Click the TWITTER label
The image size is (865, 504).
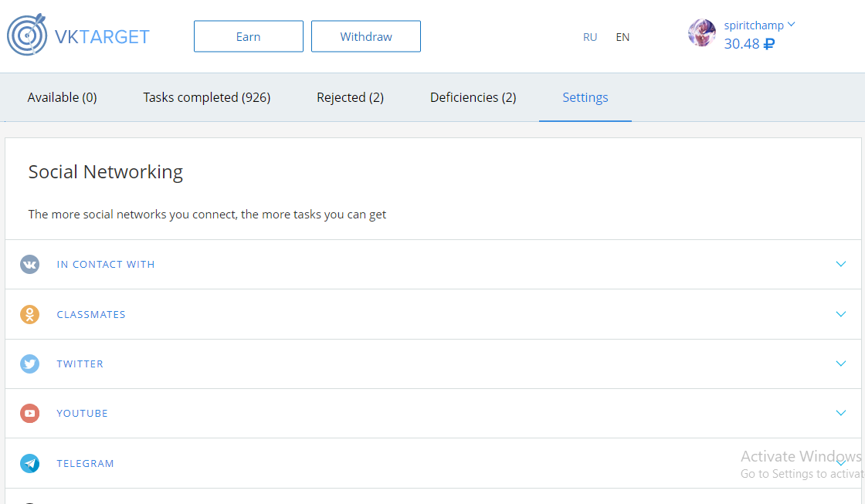[80, 364]
